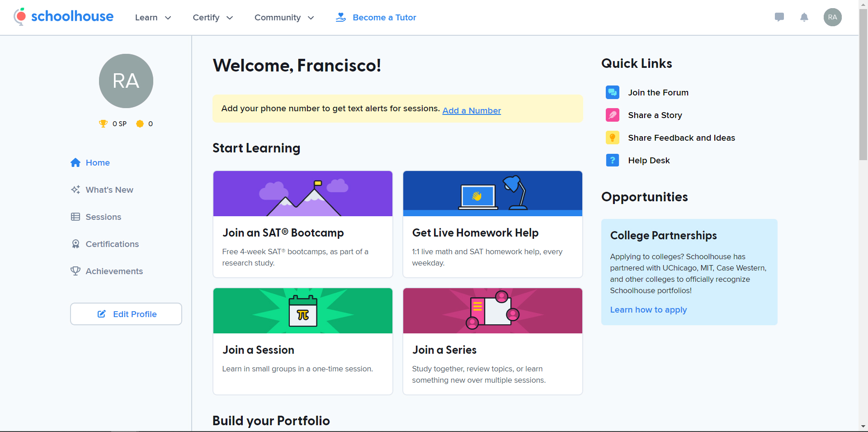Open the Join a Series notebook thumbnail
Screen dimensions: 868x432
point(493,311)
